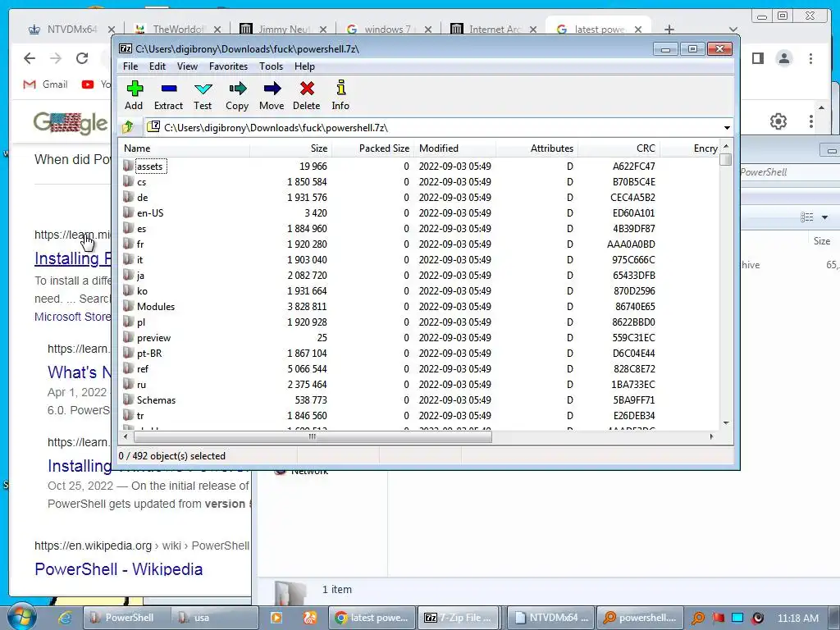Select the assets folder row

pos(419,166)
